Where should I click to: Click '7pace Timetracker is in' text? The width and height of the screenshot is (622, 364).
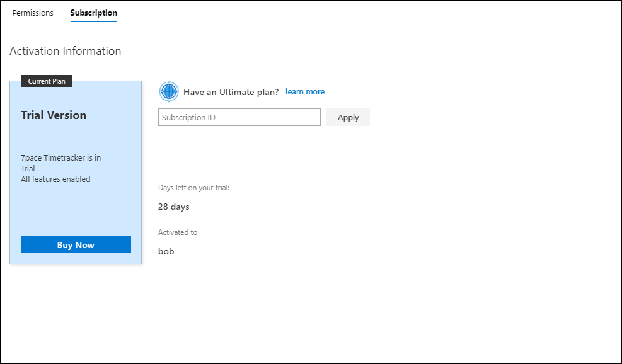60,158
